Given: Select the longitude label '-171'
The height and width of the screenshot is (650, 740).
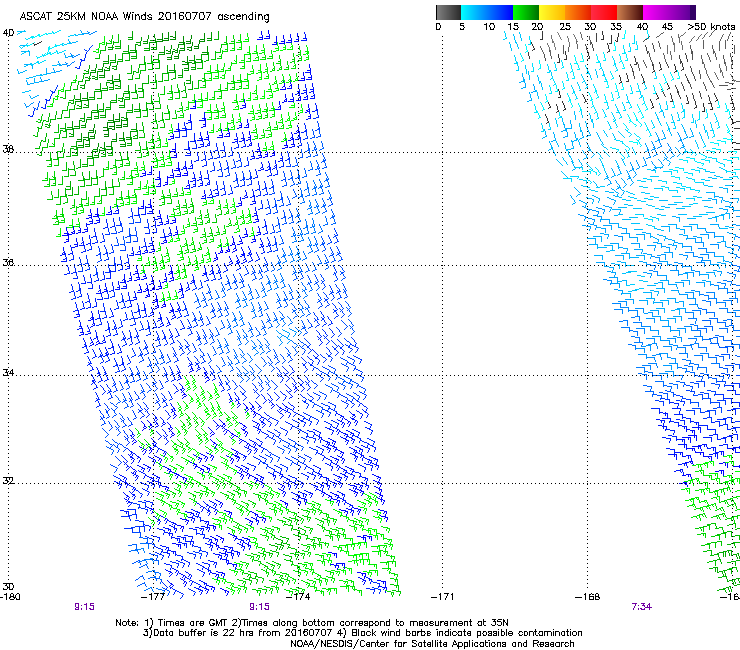Looking at the screenshot, I should coord(442,597).
